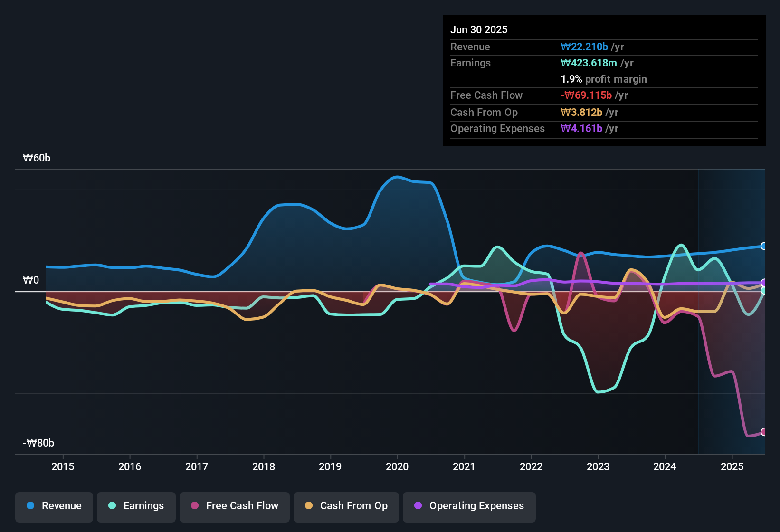Screen dimensions: 780x532
Task: Expand the Free Cash Flow tooltip entry
Action: click(x=486, y=95)
